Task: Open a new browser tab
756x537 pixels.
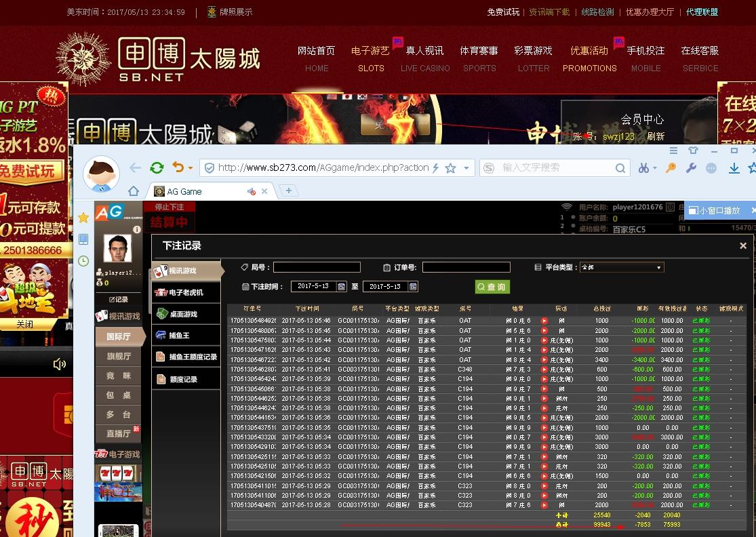Action: pos(288,191)
